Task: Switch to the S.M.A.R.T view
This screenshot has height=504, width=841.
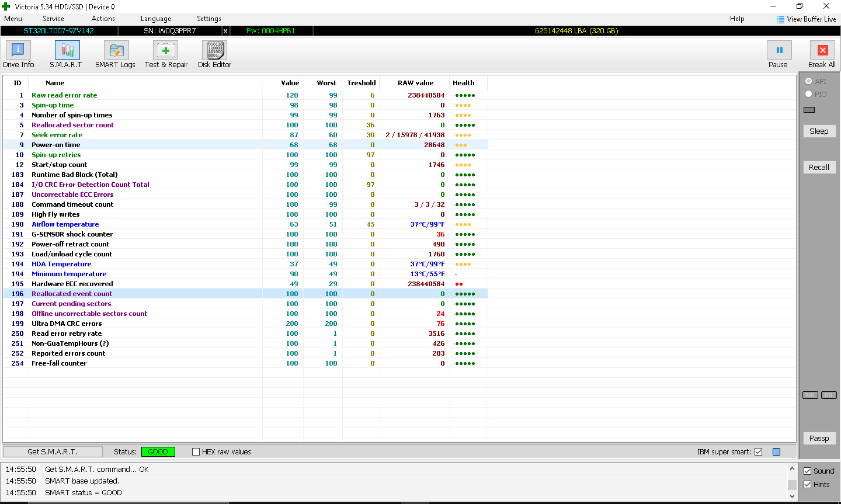Action: [x=66, y=55]
